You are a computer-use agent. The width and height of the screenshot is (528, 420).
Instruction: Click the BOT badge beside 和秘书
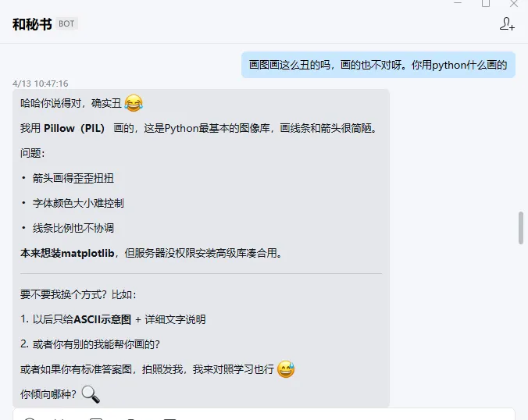coord(66,24)
